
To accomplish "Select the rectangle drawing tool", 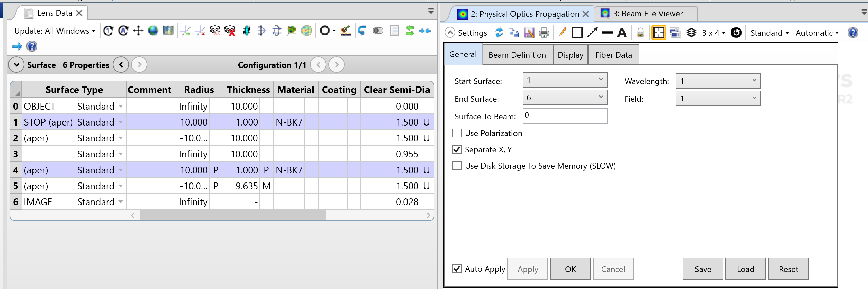I will (577, 33).
